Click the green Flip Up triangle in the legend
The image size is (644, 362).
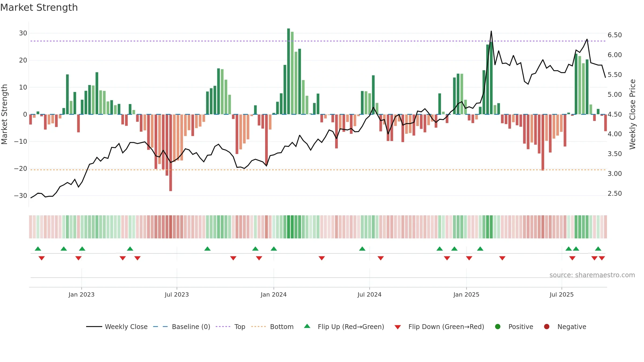(x=307, y=326)
